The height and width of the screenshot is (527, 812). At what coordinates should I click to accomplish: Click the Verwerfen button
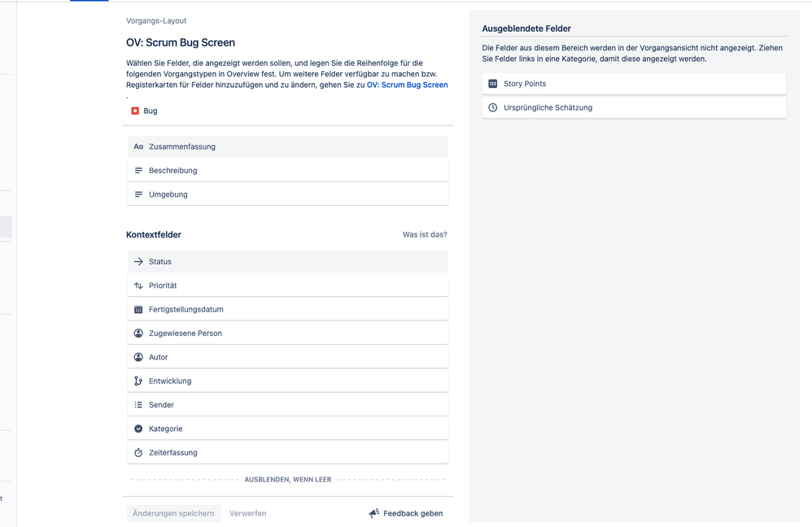click(x=247, y=514)
